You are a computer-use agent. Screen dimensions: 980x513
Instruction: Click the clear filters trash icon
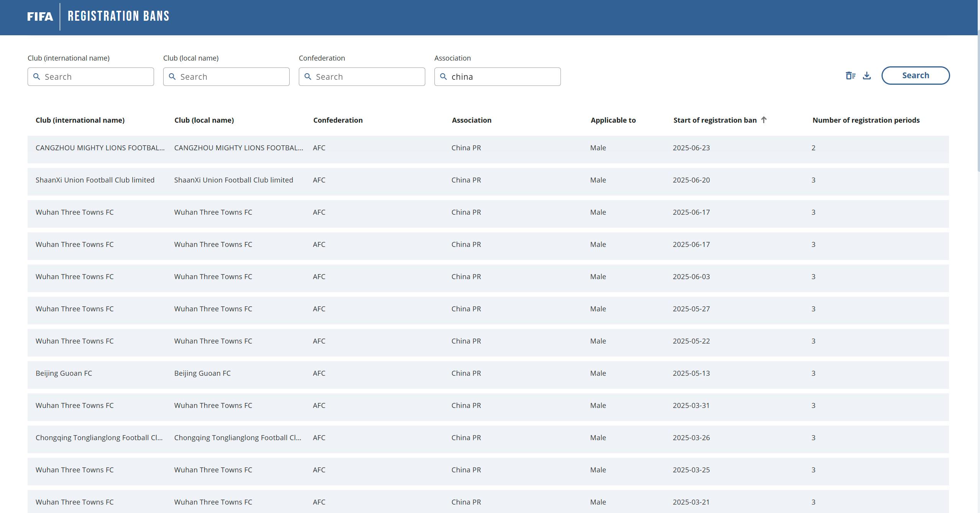point(850,76)
